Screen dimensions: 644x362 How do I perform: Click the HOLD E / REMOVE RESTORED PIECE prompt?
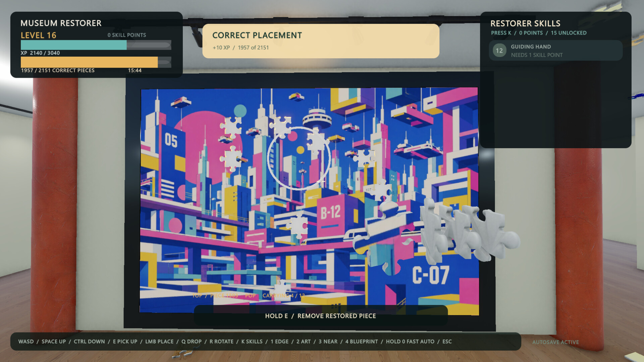[x=320, y=316]
